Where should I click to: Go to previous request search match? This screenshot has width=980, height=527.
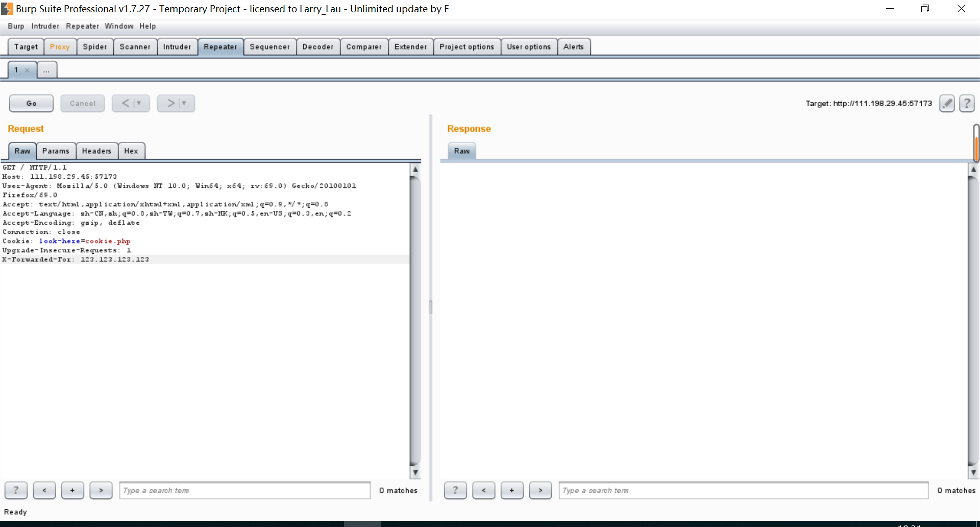click(44, 490)
